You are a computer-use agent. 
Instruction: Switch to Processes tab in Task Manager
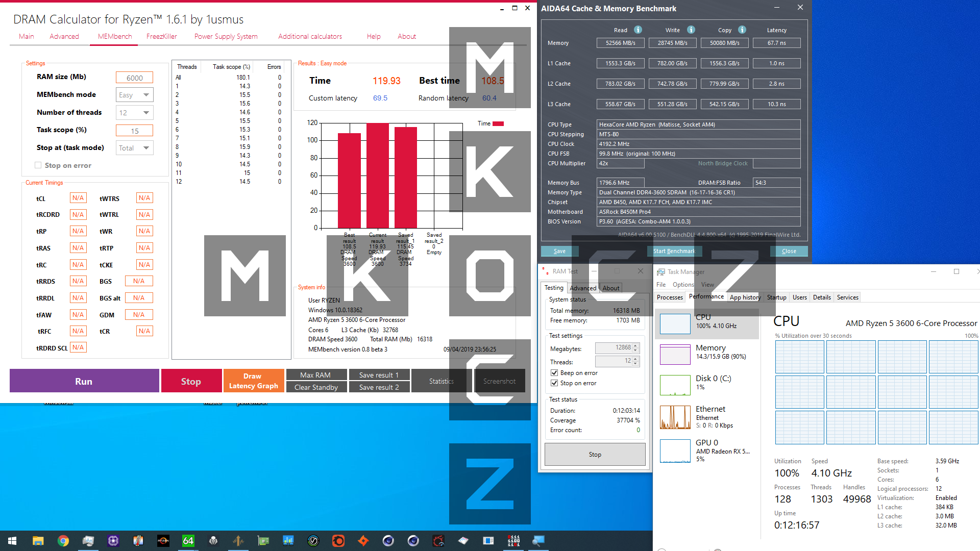pos(670,297)
